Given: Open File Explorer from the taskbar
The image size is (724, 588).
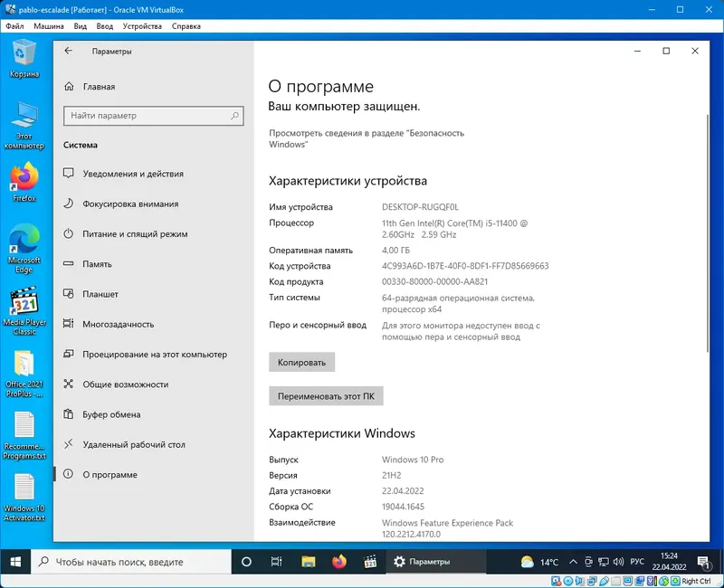Looking at the screenshot, I should point(308,561).
